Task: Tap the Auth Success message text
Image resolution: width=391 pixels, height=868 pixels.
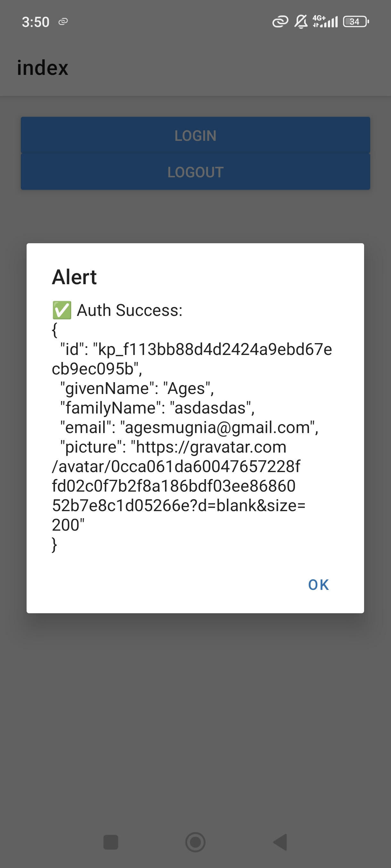Action: 129,310
